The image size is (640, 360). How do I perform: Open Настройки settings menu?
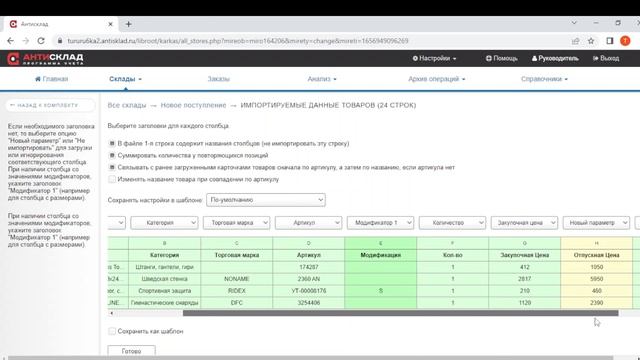pyautogui.click(x=434, y=58)
